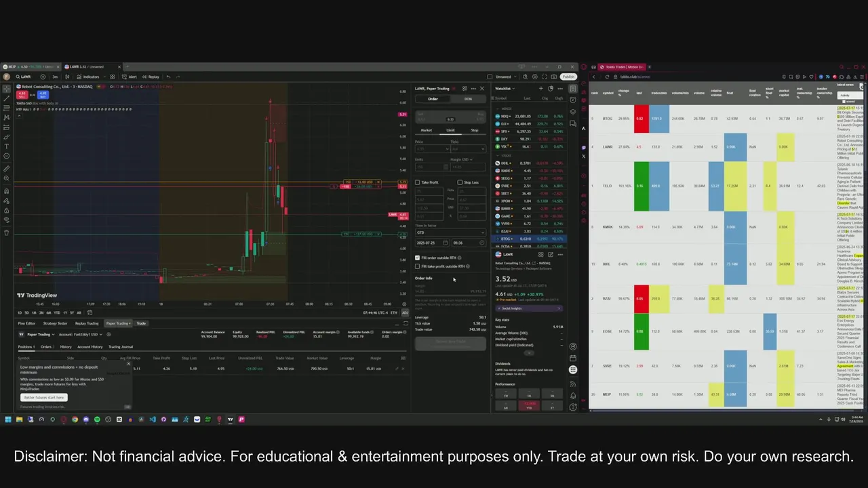Open the chart patterns tool

tap(7, 117)
